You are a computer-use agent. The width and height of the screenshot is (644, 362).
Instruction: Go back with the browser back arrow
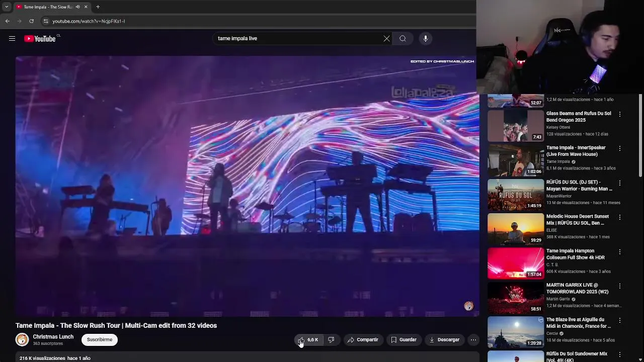pos(8,21)
